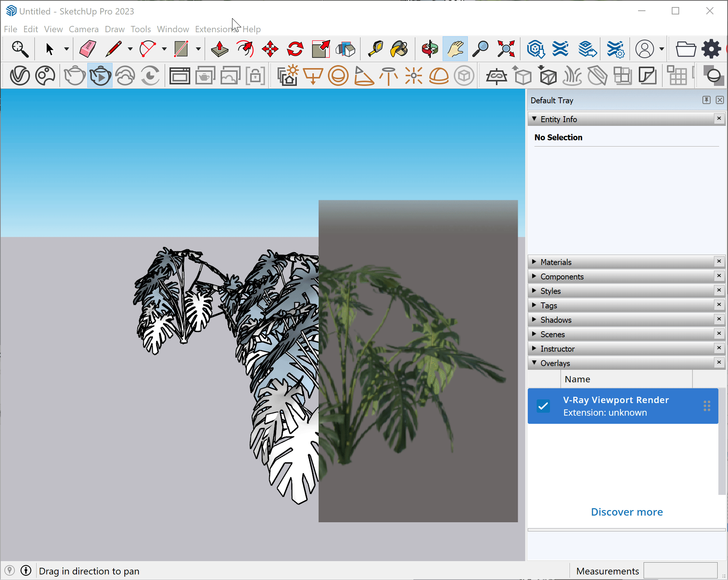
Task: Pin the Default Tray auto-hide
Action: tap(707, 100)
